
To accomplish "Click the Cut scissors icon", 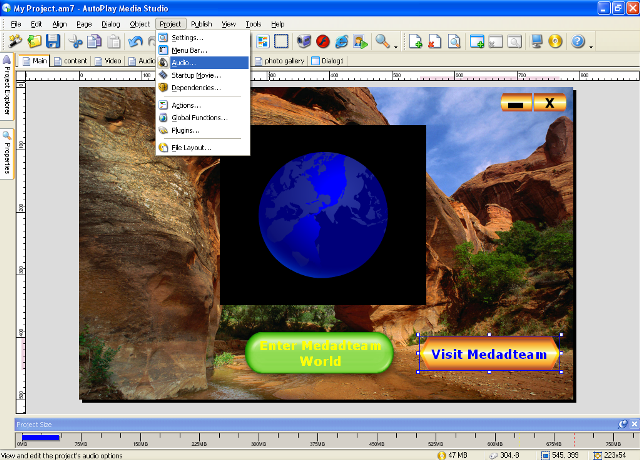I will click(76, 42).
